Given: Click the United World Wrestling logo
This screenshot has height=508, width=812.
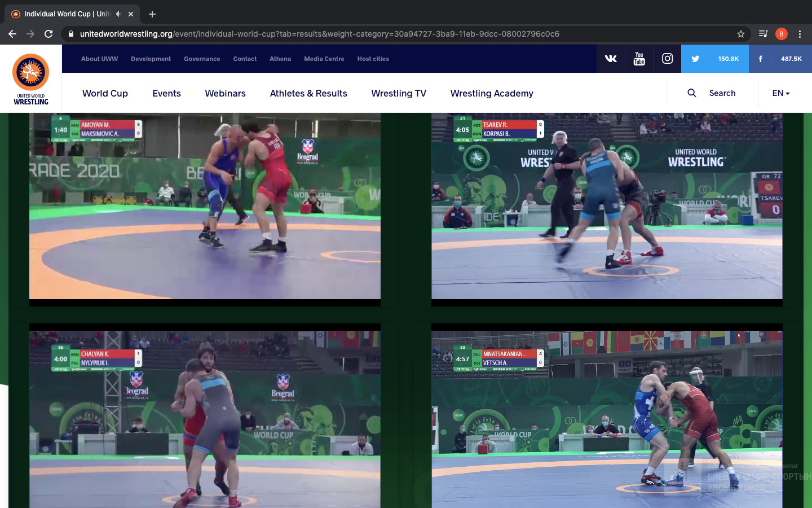Looking at the screenshot, I should point(31,79).
